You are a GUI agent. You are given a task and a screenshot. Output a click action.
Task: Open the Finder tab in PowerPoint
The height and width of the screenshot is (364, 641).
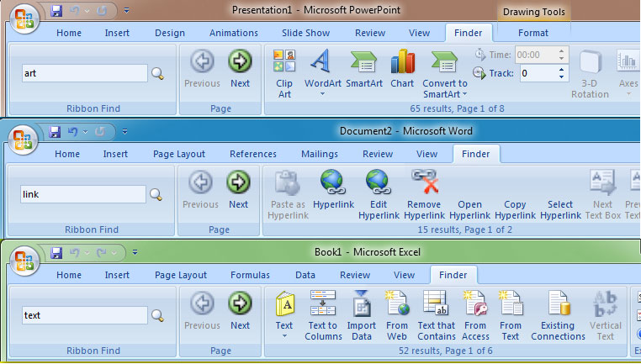(x=468, y=33)
